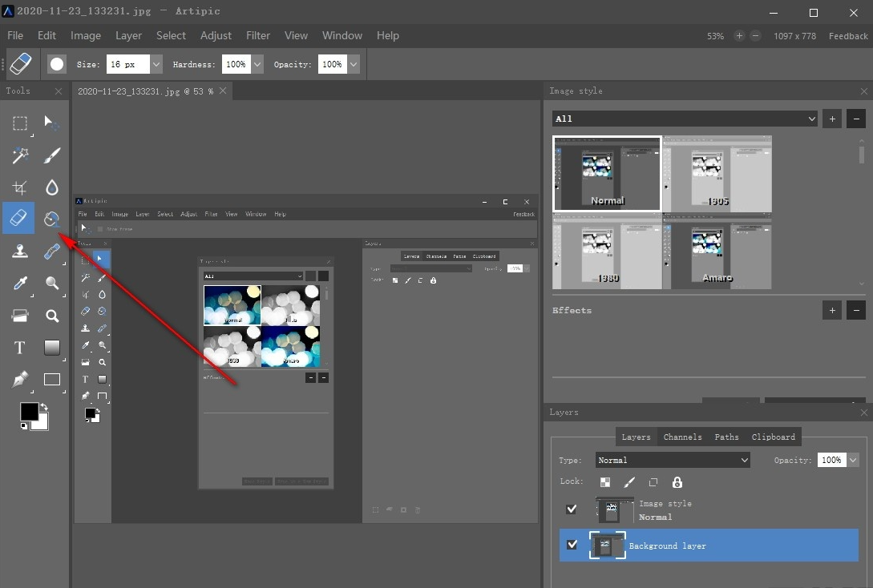Open the Hardness dropdown
This screenshot has width=873, height=588.
click(x=257, y=64)
